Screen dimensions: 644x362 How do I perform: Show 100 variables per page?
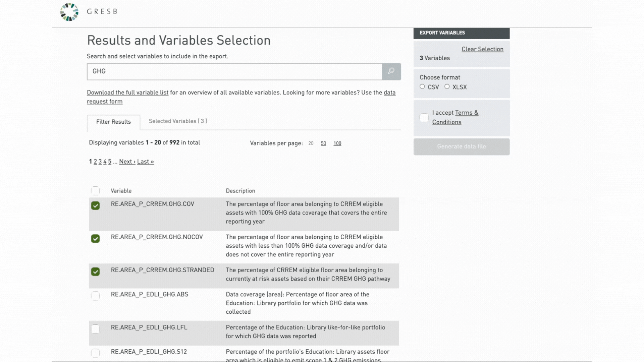point(337,143)
